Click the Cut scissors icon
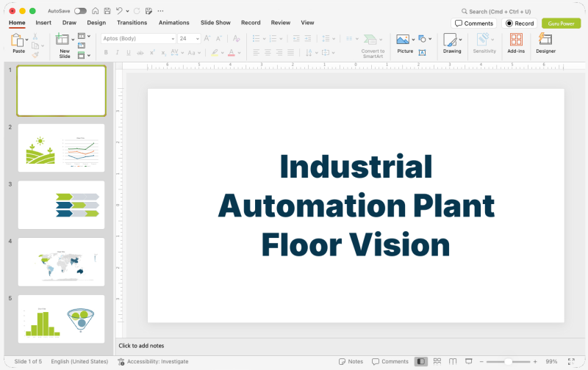 tap(35, 36)
